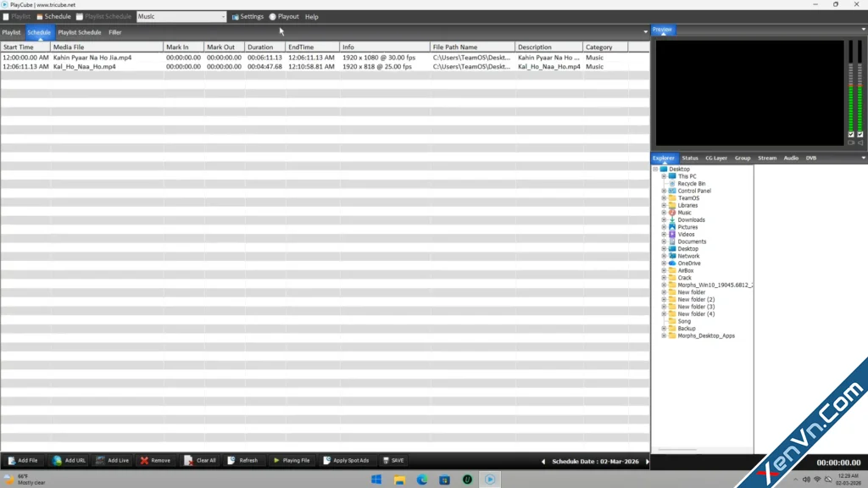Click the speaker icon under the audio meters
Screen dimensions: 868x488
pos(860,142)
